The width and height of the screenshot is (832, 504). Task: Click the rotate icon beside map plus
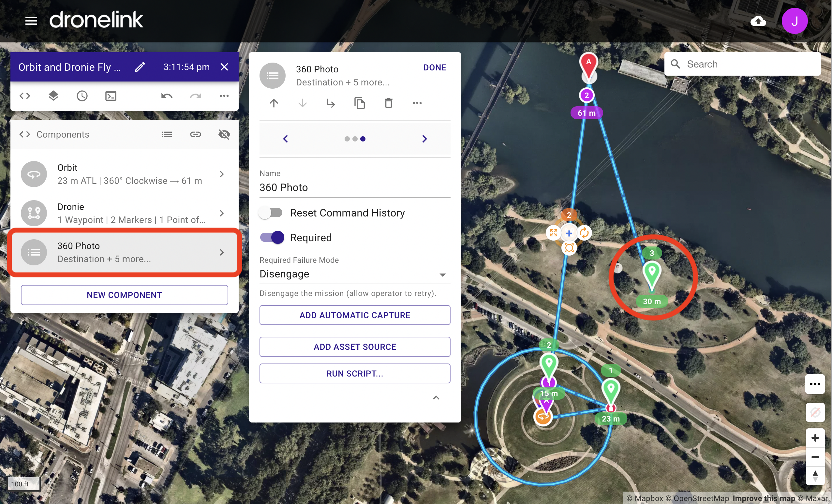click(584, 233)
